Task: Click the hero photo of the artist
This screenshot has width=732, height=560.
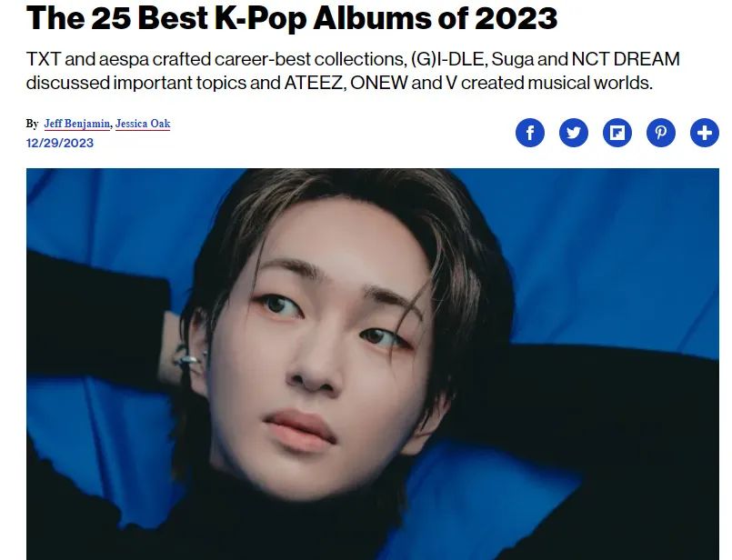Action: [373, 364]
